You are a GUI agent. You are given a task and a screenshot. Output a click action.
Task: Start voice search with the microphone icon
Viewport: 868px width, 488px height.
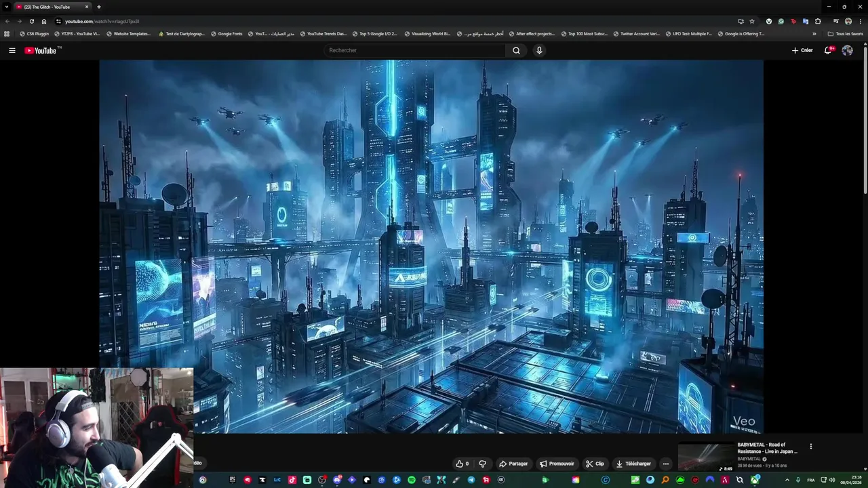(x=539, y=50)
